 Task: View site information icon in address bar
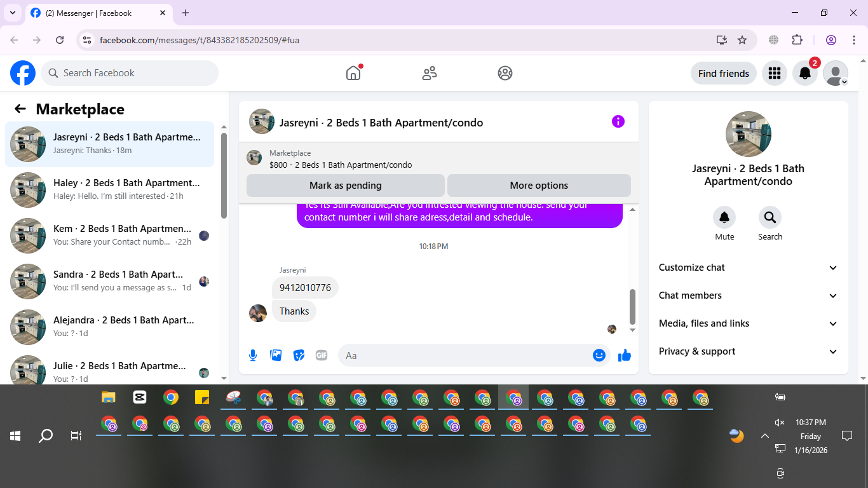(87, 40)
